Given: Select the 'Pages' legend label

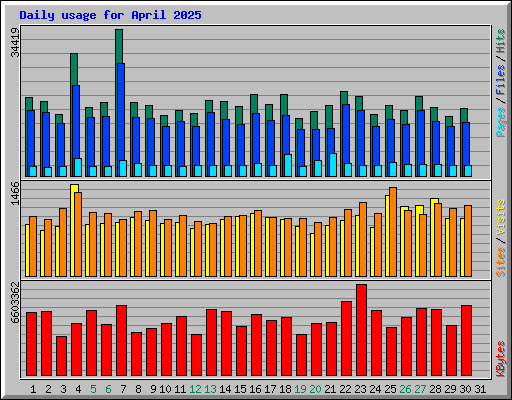Looking at the screenshot, I should coord(501,122).
